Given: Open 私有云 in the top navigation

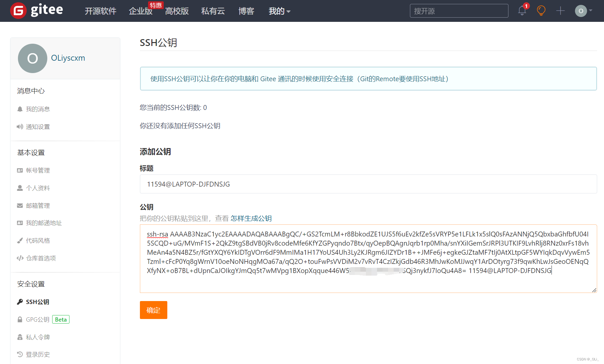Looking at the screenshot, I should (x=213, y=11).
